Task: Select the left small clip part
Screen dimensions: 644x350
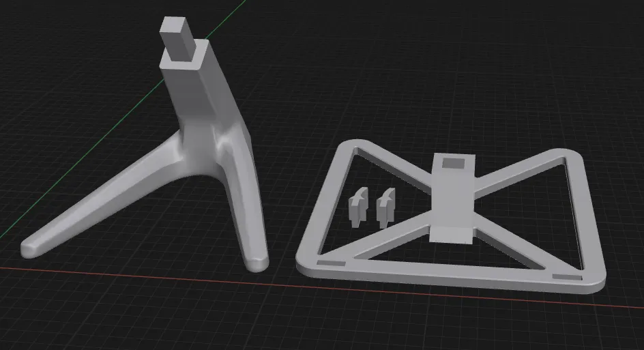Action: [x=358, y=207]
